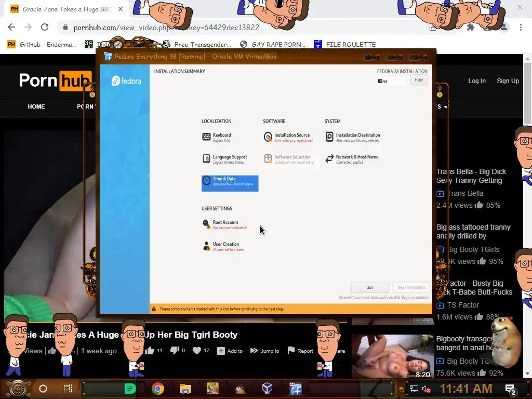Open Task View on taskbar

(68, 389)
